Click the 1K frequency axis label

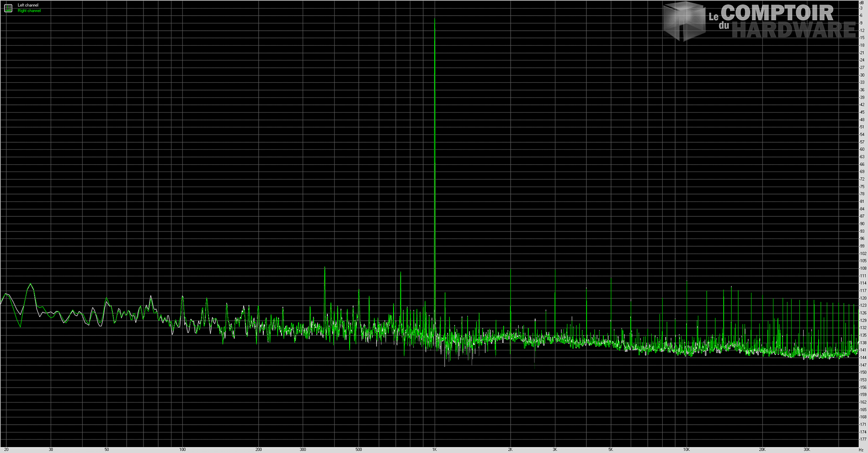(x=434, y=450)
